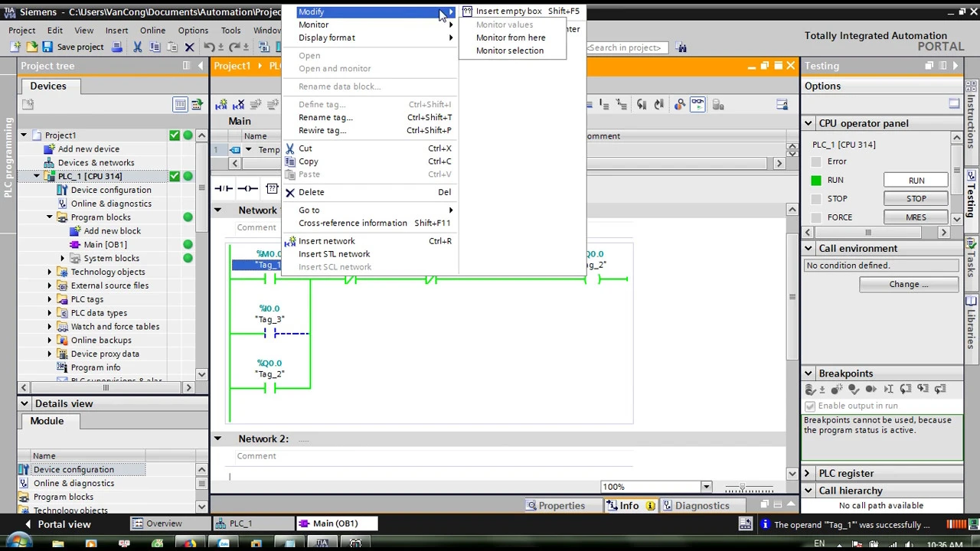Select Add new device in tree
980x551 pixels.
click(x=88, y=148)
